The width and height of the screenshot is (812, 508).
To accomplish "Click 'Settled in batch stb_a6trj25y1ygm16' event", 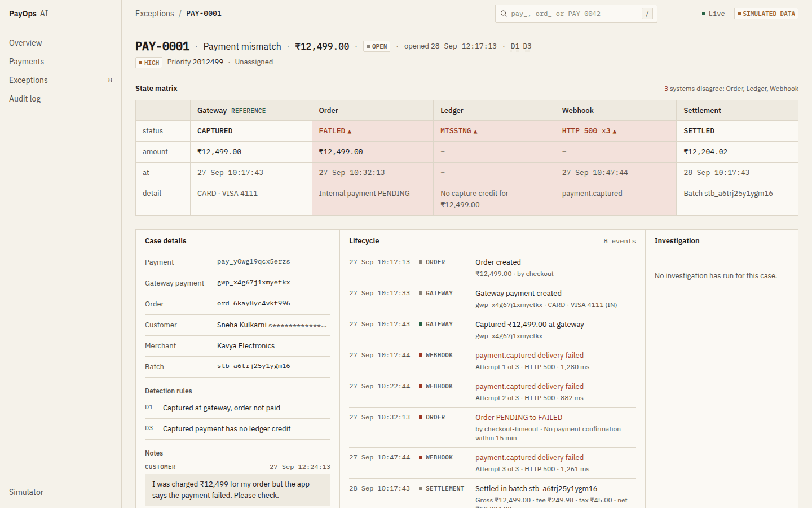I will coord(492,494).
